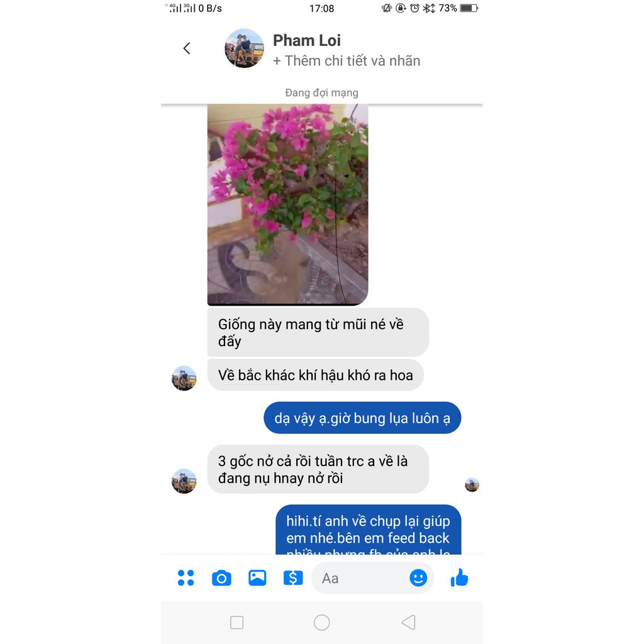Tap the "3 gốc nở cả rồi" message
644x644 pixels.
(x=318, y=469)
